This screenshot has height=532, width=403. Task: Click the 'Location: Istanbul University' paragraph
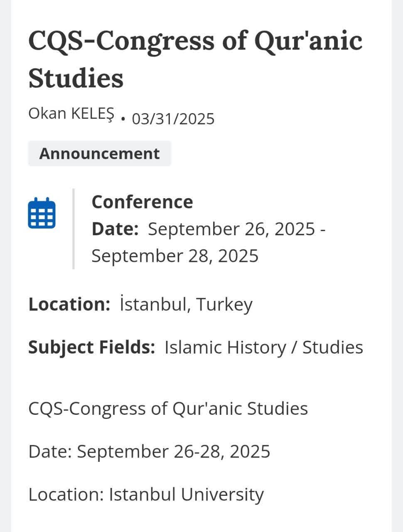(146, 495)
